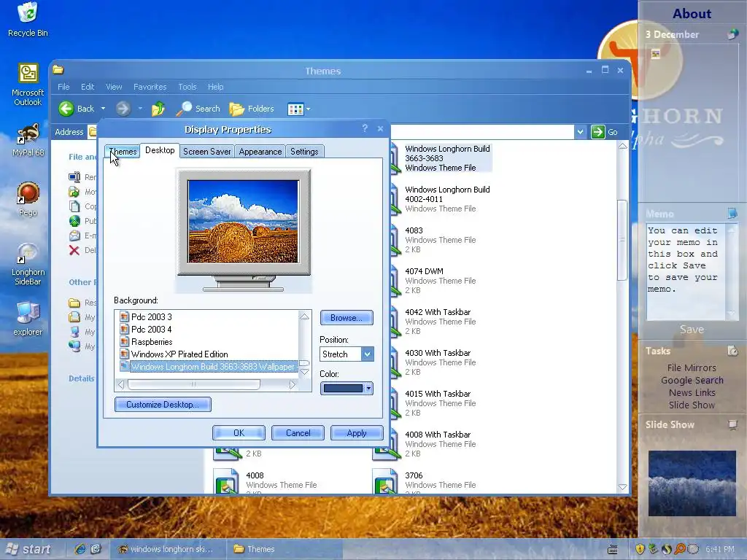Open the Position Stretch dropdown

point(368,354)
